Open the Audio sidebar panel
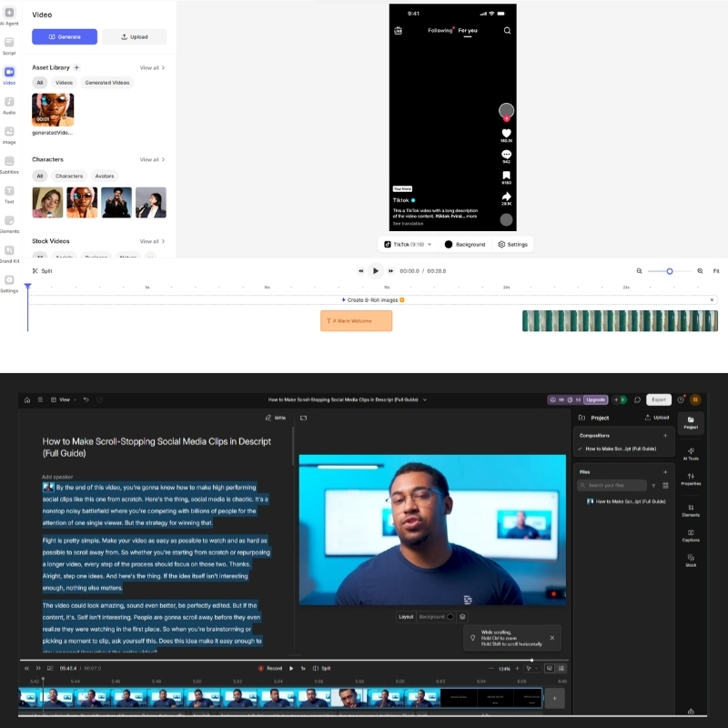 [9, 105]
